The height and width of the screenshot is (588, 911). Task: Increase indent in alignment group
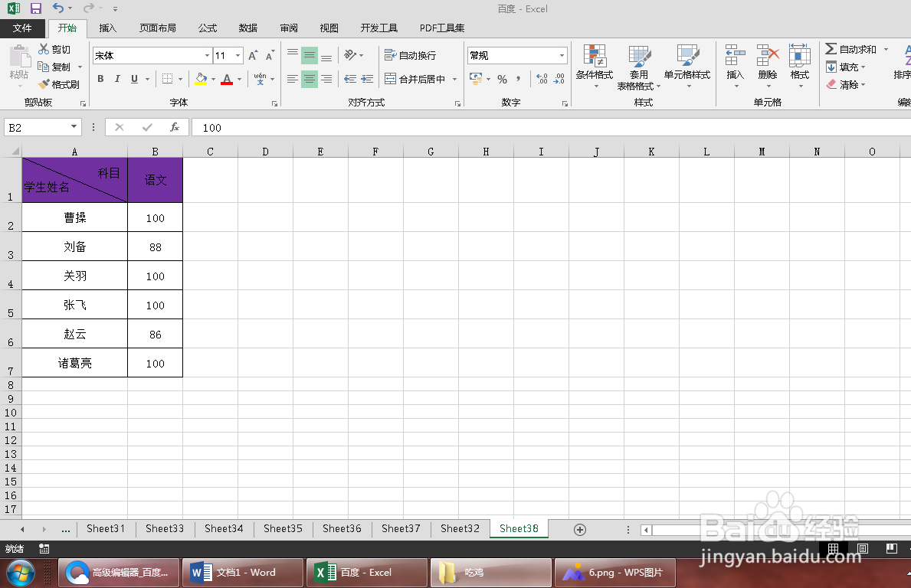tap(367, 78)
